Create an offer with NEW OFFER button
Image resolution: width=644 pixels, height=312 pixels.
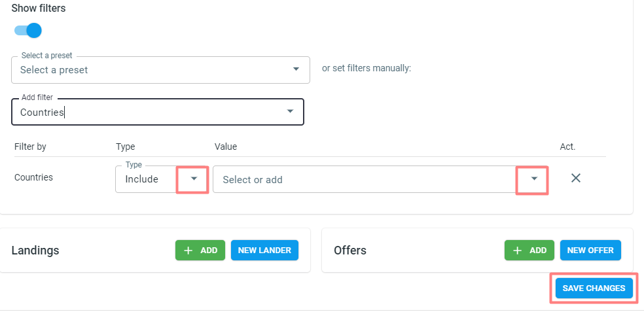tap(590, 251)
